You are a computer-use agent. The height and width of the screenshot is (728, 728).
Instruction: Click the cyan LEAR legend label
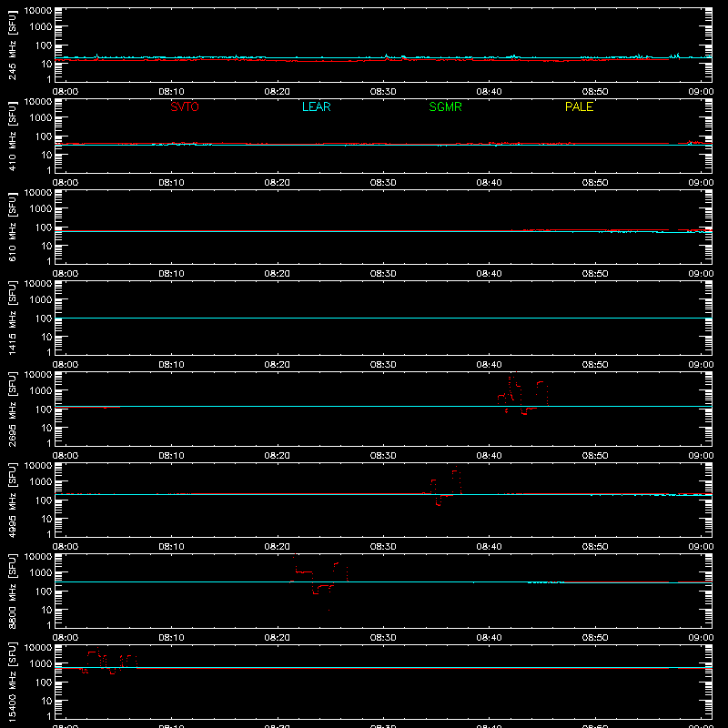316,106
